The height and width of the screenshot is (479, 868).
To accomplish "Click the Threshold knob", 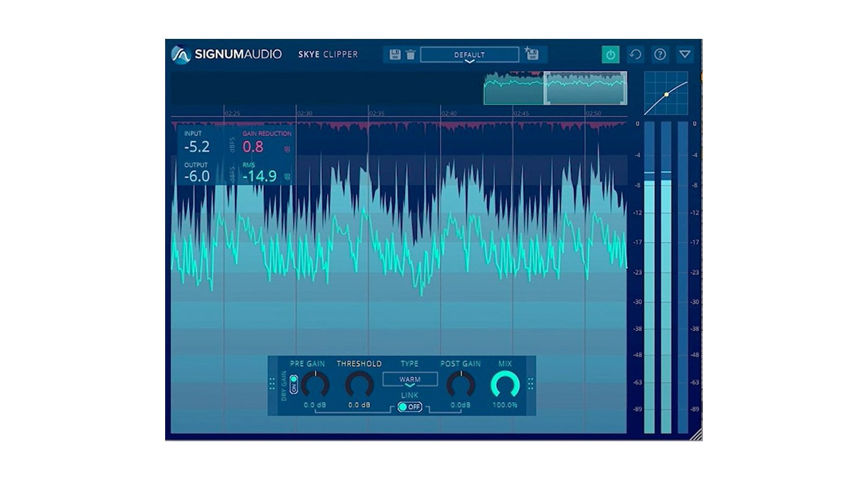I will [x=359, y=385].
